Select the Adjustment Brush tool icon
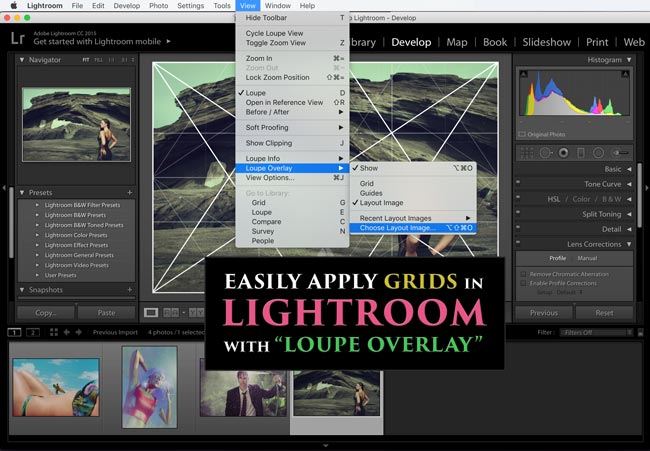Image resolution: width=650 pixels, height=451 pixels. (620, 153)
